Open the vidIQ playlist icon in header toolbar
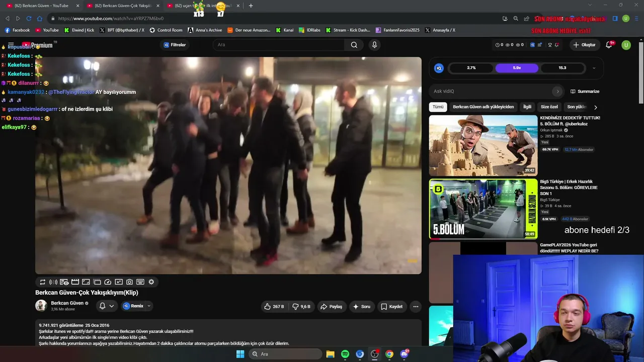Viewport: 644px width, 362px height. pyautogui.click(x=540, y=45)
